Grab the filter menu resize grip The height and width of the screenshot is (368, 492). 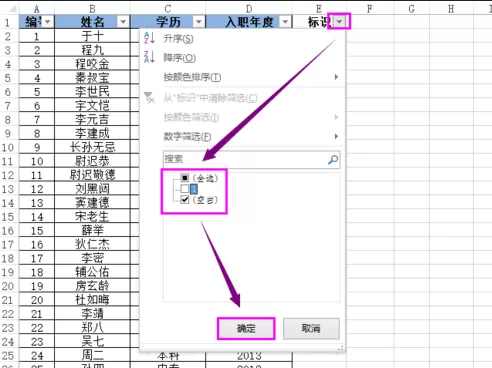coord(340,348)
